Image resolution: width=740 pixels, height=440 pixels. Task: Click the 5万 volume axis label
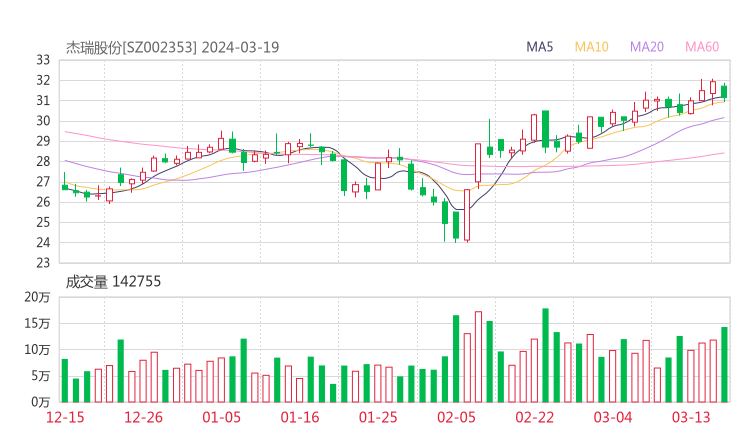(41, 376)
